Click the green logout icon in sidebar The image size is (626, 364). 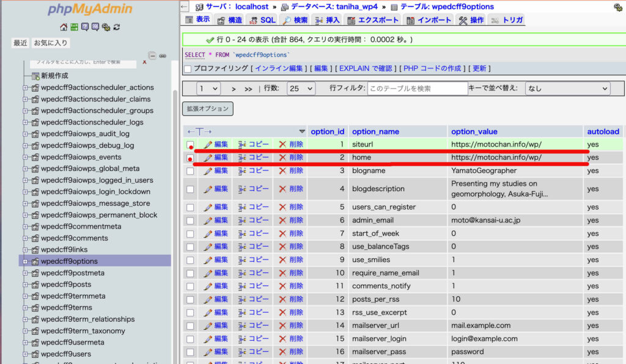click(74, 27)
